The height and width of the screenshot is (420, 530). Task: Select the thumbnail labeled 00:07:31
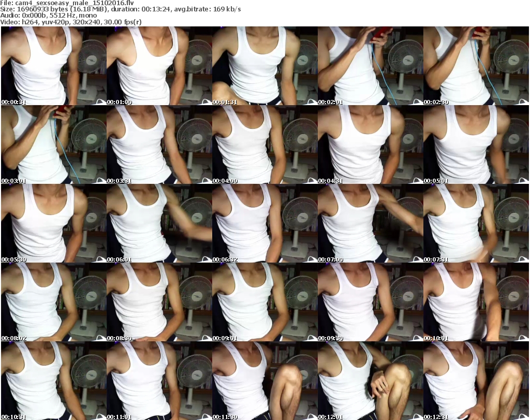click(x=476, y=223)
